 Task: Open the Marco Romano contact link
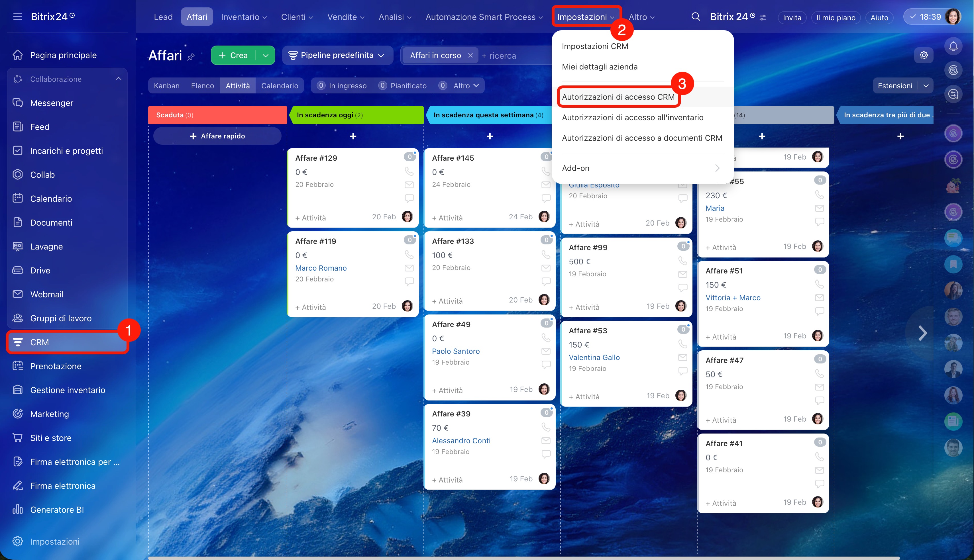[x=321, y=268]
